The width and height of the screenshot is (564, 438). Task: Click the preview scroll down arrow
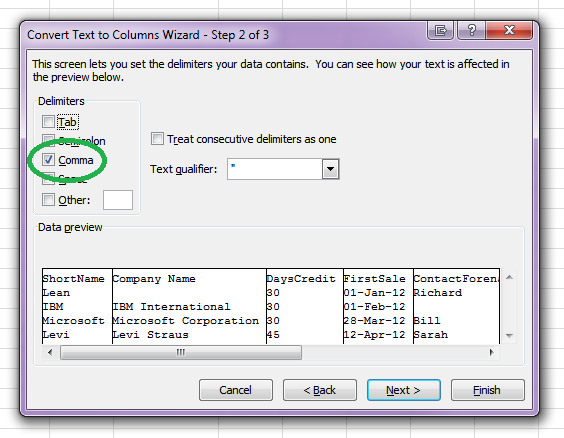[509, 336]
